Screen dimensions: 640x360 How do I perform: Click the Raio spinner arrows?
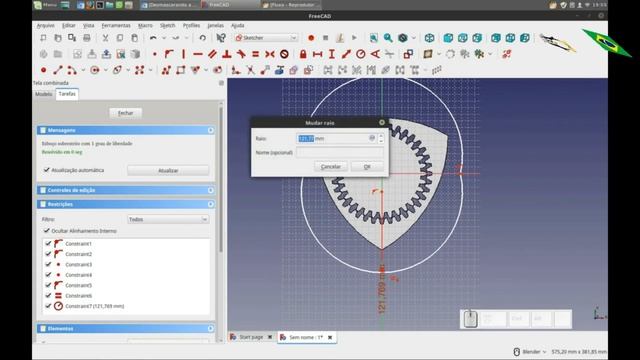coord(381,139)
